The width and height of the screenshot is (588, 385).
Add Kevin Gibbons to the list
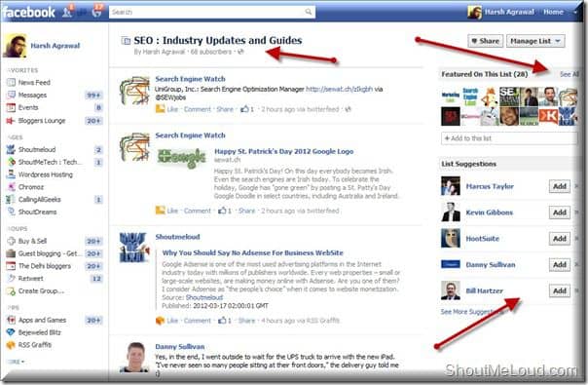pyautogui.click(x=560, y=212)
